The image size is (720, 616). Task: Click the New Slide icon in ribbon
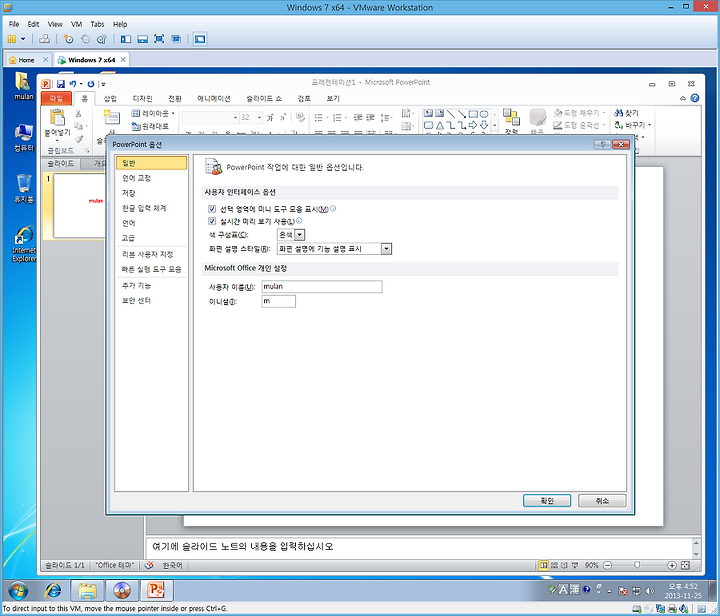[x=110, y=118]
